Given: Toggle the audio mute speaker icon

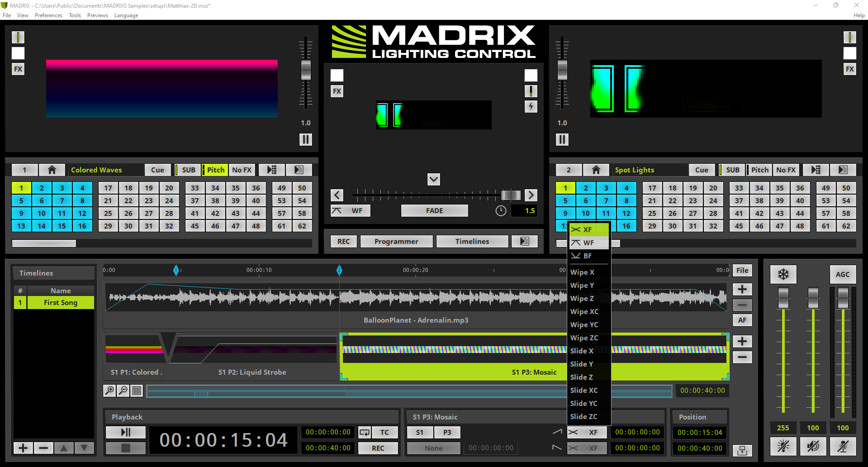Looking at the screenshot, I should pos(813,446).
